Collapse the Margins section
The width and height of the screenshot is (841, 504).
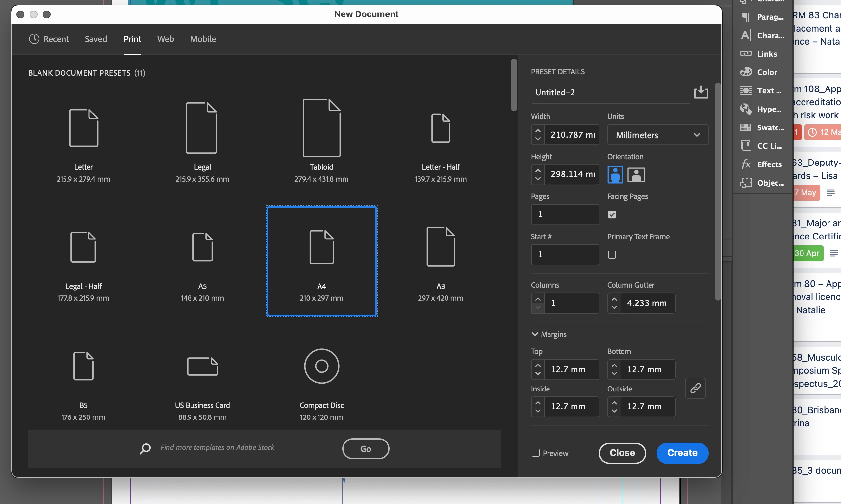click(535, 334)
